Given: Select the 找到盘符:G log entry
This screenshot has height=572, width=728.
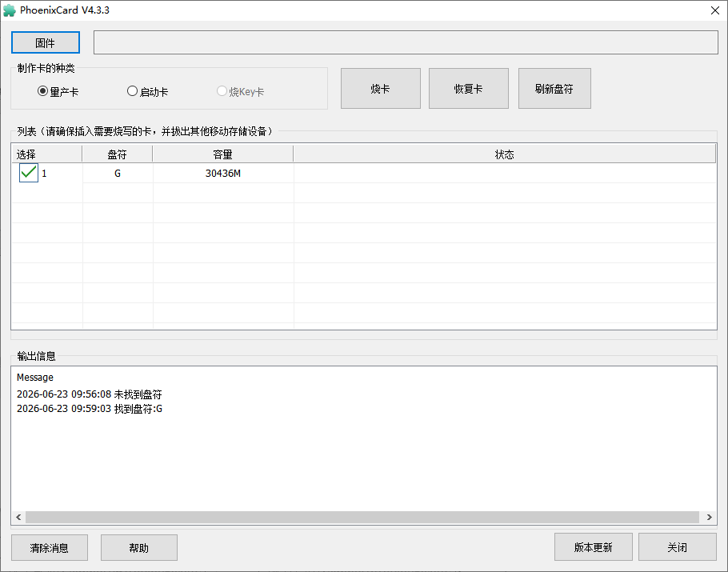Looking at the screenshot, I should (x=90, y=409).
